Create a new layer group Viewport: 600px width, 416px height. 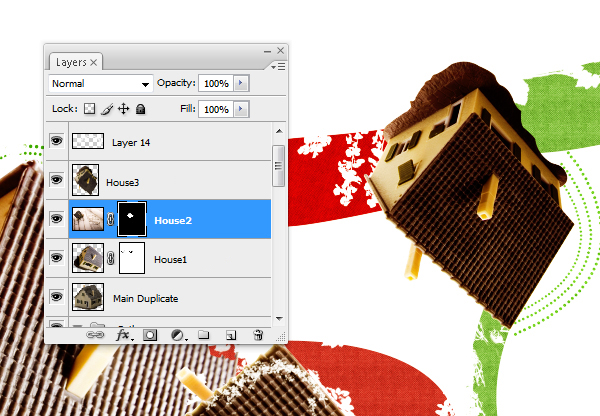[x=204, y=335]
